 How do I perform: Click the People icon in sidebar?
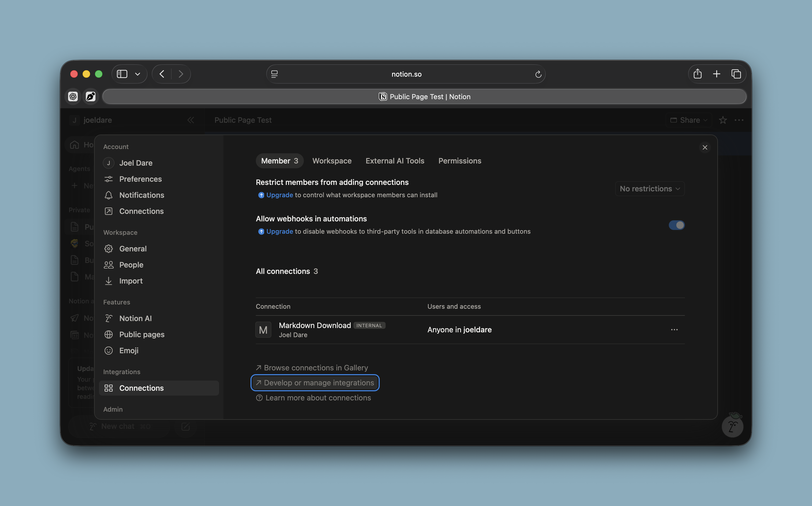pos(109,265)
